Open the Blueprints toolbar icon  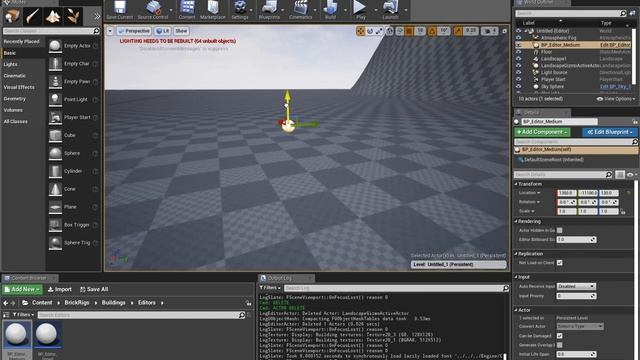click(269, 10)
